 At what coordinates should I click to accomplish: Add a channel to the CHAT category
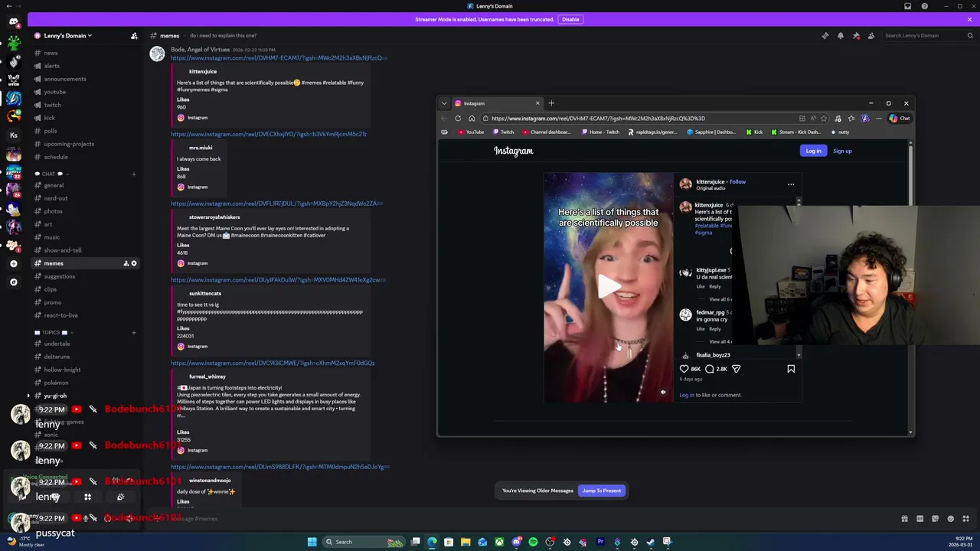pyautogui.click(x=134, y=174)
